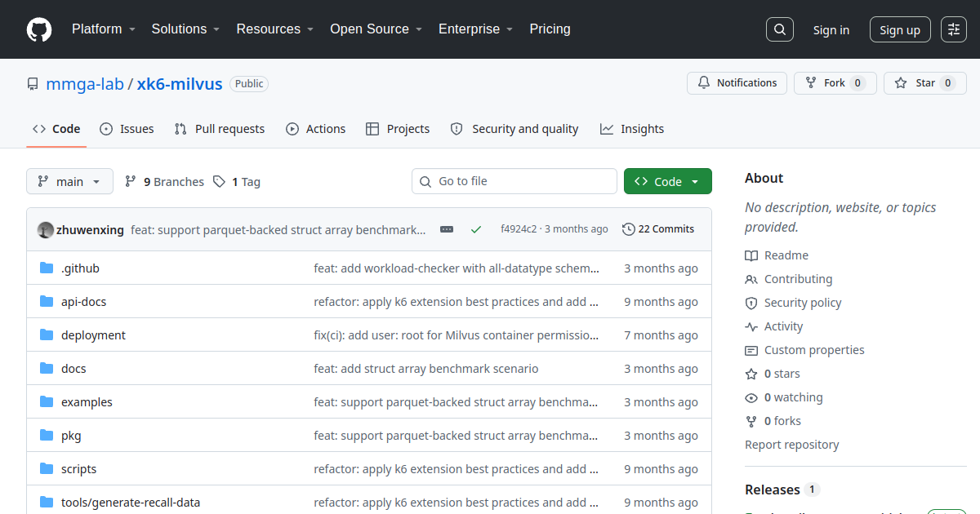Click the Notifications button
Viewport: 980px width, 514px height.
tap(737, 83)
